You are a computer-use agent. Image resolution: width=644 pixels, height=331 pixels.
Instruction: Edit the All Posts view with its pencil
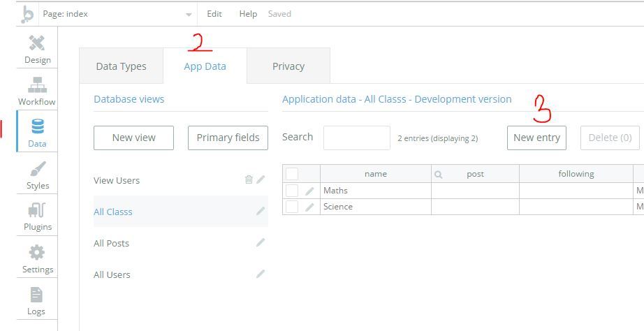(261, 242)
